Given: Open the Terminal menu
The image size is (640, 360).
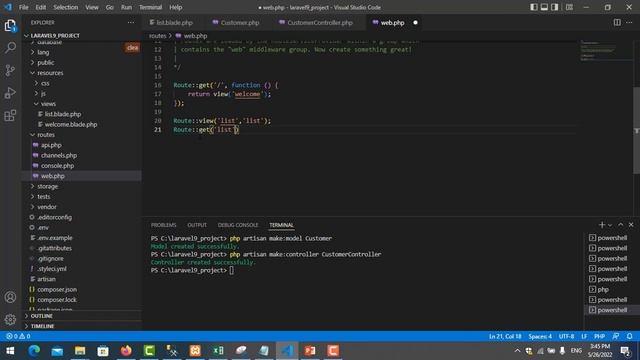Looking at the screenshot, I should 150,7.
